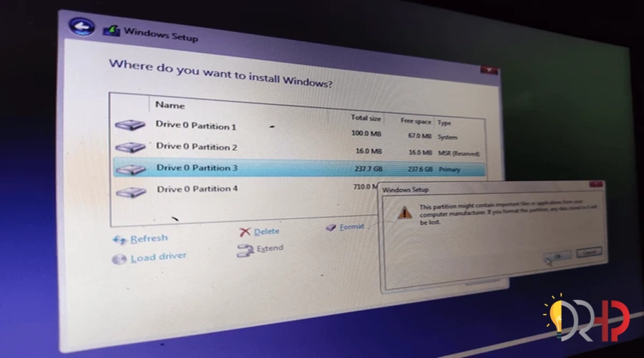This screenshot has height=358, width=644.
Task: Open the Load driver option
Action: point(159,257)
